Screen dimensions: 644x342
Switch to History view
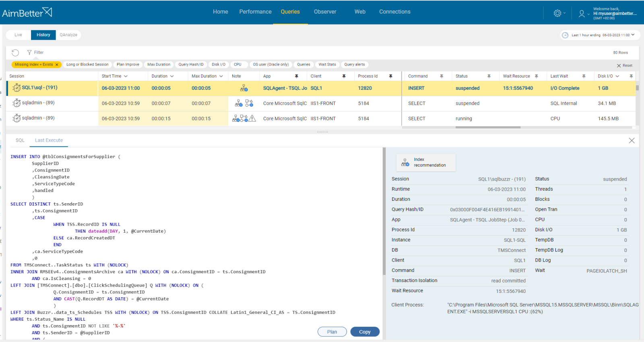[43, 35]
